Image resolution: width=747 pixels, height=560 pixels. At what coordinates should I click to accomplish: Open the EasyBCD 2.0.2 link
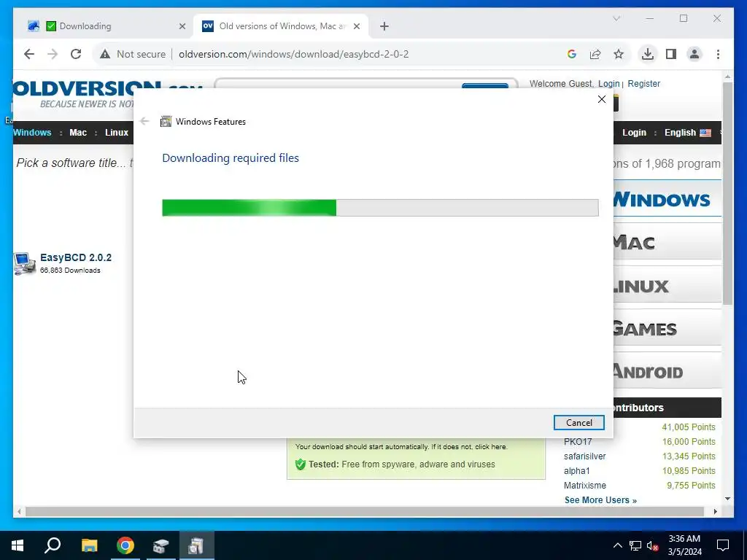click(76, 257)
